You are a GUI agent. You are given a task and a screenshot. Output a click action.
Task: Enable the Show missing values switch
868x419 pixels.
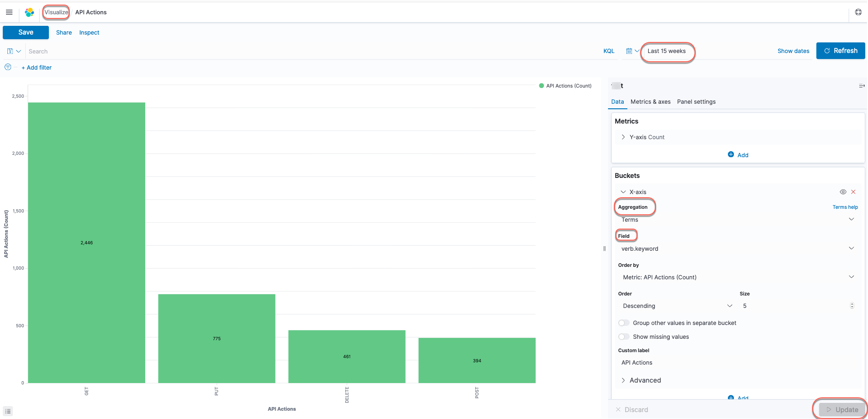pos(624,336)
